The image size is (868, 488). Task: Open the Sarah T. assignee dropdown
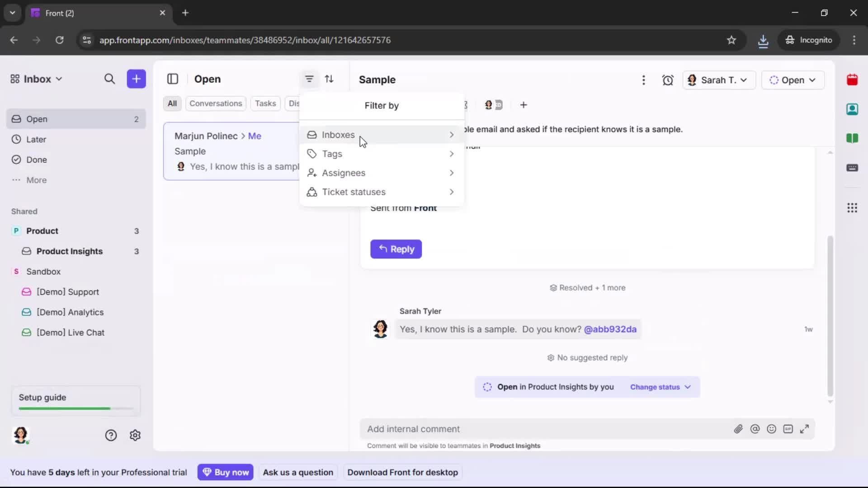(x=719, y=80)
